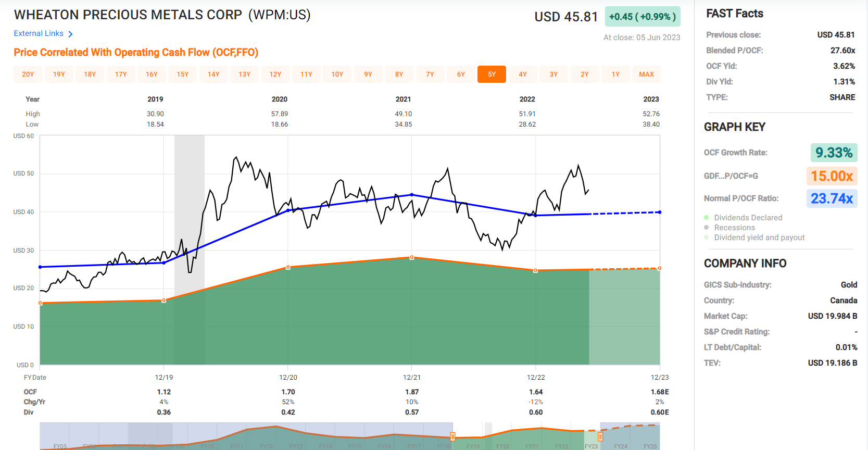Select the 16Y time range tab

tap(152, 74)
